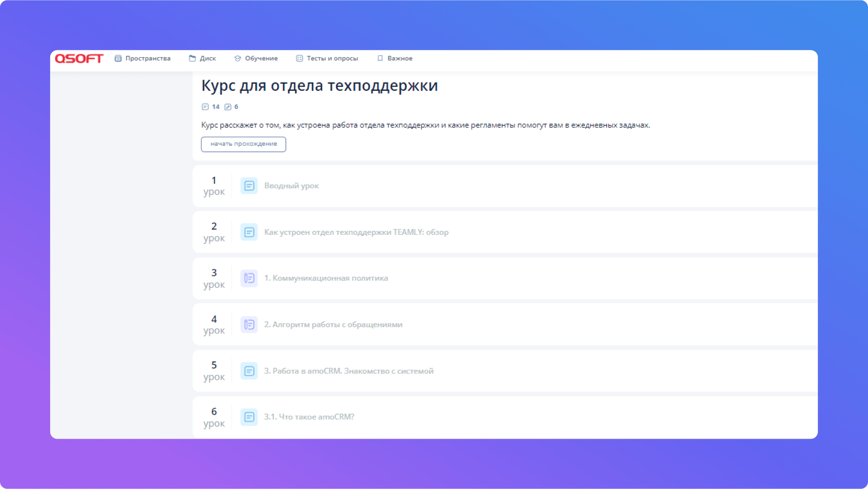This screenshot has height=489, width=868.
Task: Click the '1 урок' label
Action: click(214, 186)
